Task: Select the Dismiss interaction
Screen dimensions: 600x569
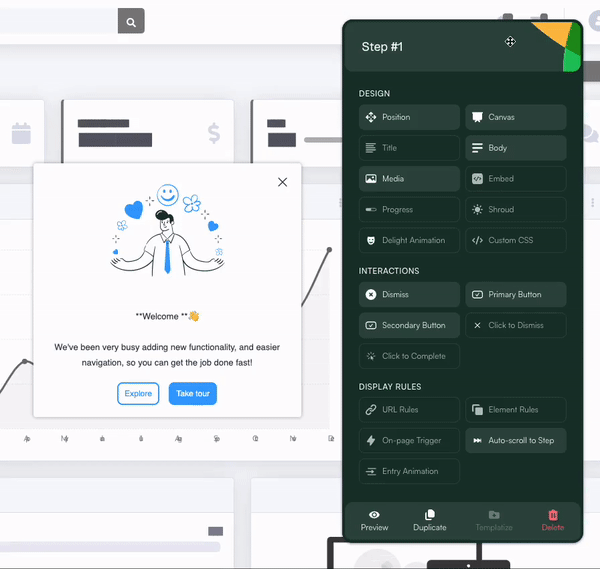Action: pyautogui.click(x=409, y=295)
